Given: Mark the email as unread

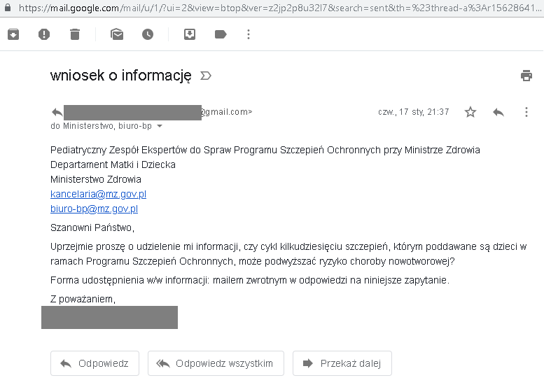Looking at the screenshot, I should click(117, 34).
